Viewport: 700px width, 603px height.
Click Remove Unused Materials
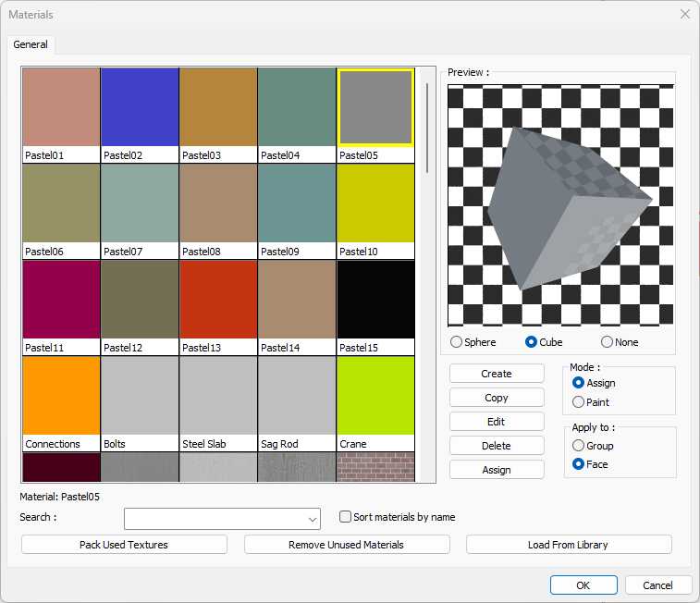(347, 545)
